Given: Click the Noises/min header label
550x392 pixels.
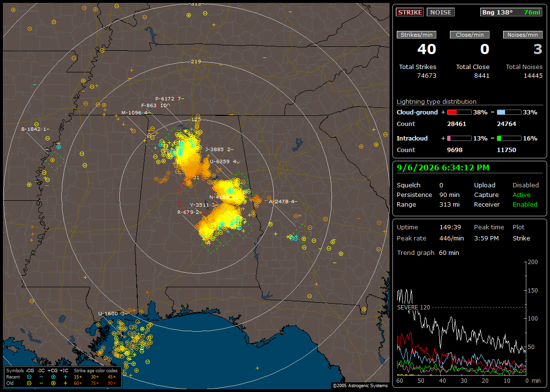Looking at the screenshot, I should (x=522, y=35).
